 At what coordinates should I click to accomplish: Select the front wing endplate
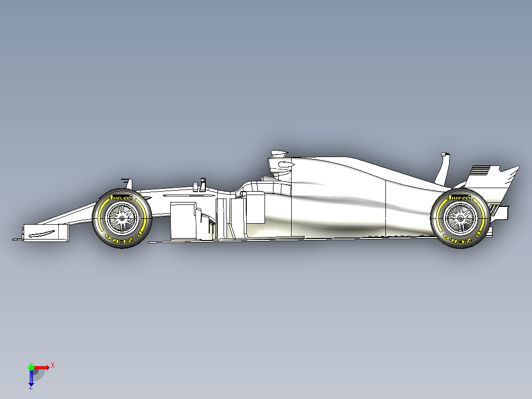(x=42, y=232)
